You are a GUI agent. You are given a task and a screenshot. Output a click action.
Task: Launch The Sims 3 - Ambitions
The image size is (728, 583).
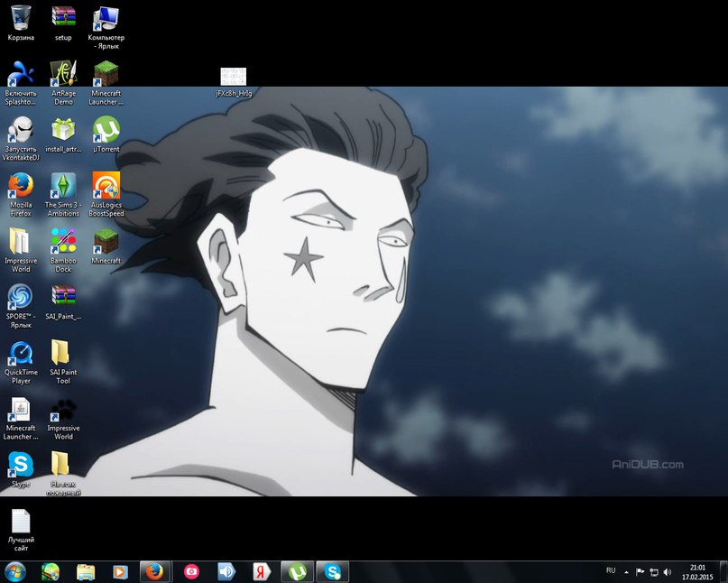(x=63, y=194)
